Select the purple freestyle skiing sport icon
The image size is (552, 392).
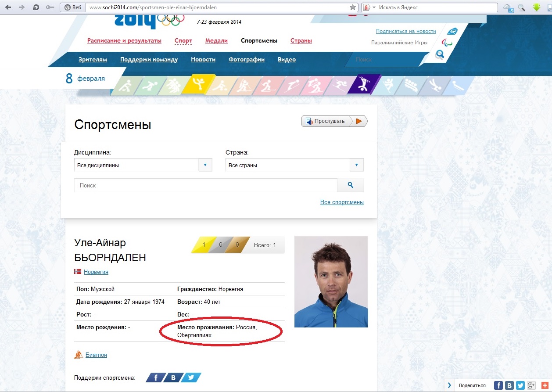[364, 85]
